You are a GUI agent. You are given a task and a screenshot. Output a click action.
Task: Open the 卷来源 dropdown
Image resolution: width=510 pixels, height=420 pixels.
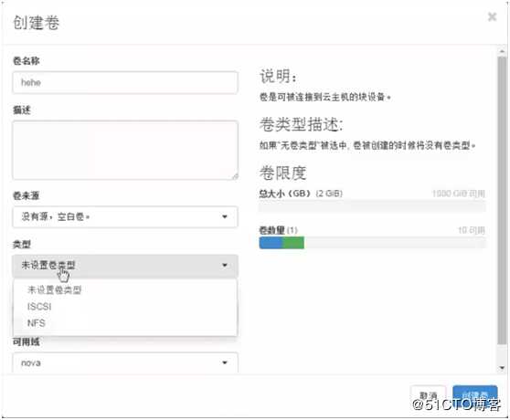[x=125, y=216]
